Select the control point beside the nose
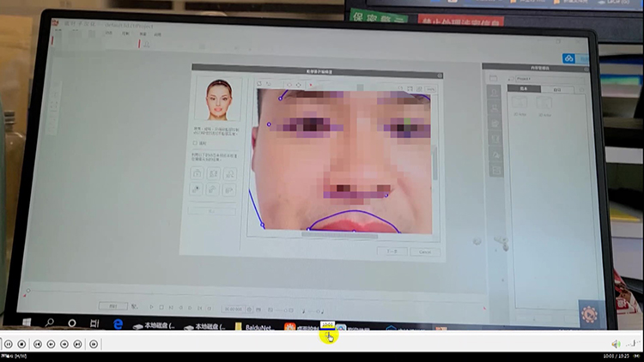 (386, 196)
